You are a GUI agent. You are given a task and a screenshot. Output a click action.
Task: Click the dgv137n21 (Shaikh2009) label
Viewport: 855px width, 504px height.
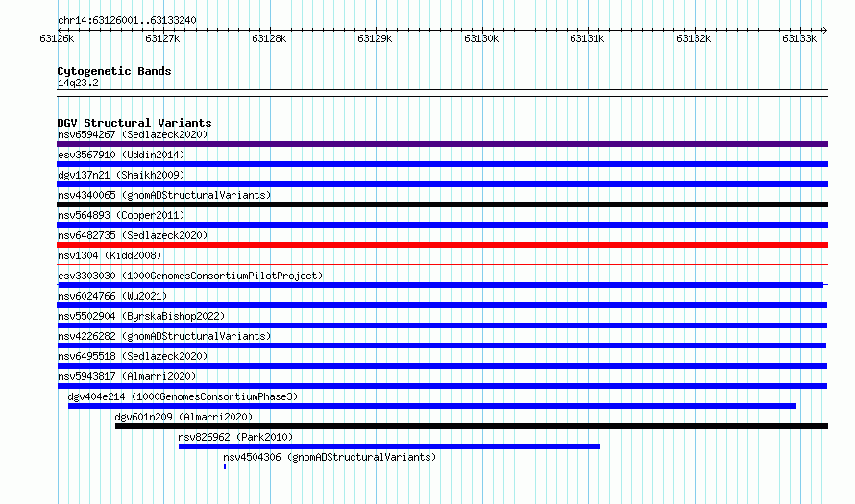point(121,175)
